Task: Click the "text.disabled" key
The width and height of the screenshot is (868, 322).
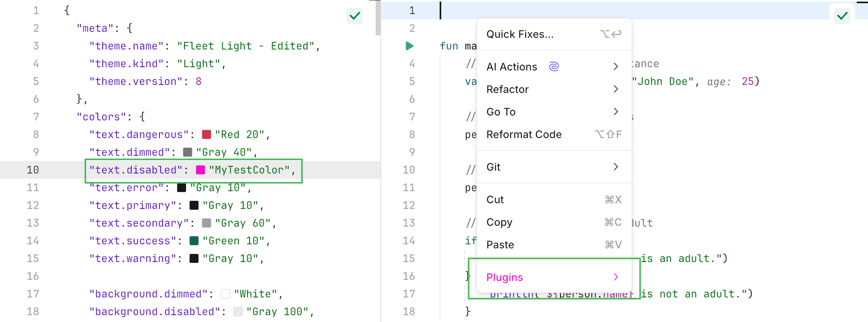Action: [136, 170]
